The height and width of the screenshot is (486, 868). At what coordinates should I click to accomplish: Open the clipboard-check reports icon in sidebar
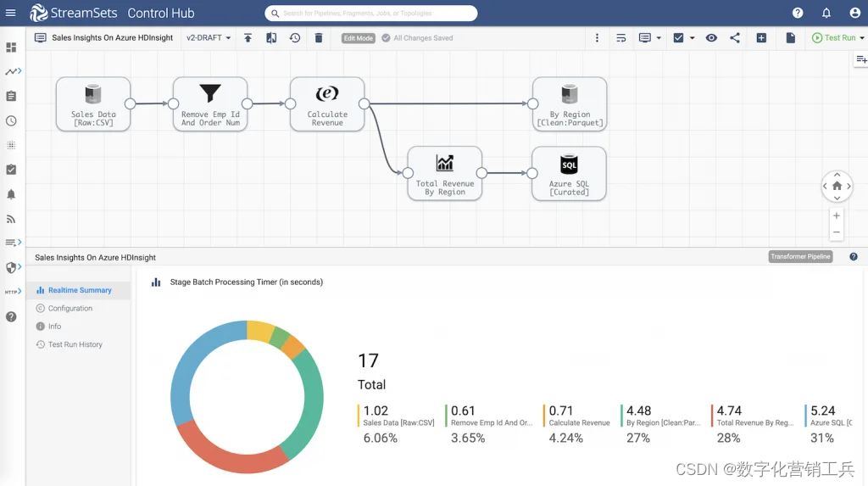pyautogui.click(x=11, y=170)
